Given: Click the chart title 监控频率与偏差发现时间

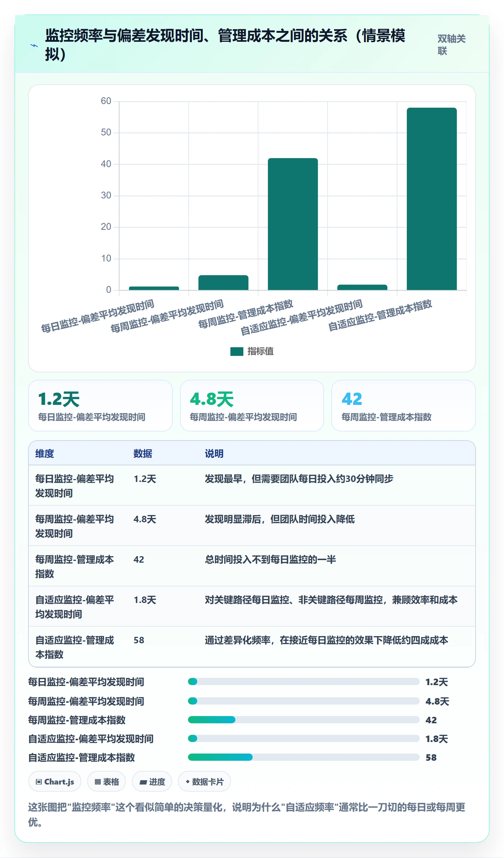Looking at the screenshot, I should [225, 45].
